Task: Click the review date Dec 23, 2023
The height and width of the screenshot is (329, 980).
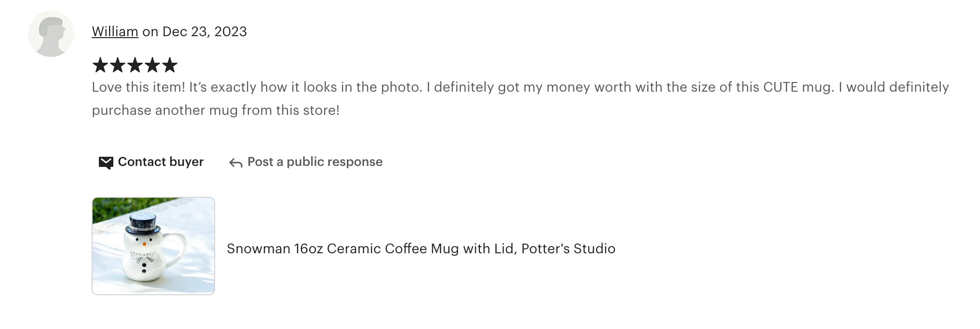Action: click(x=204, y=32)
